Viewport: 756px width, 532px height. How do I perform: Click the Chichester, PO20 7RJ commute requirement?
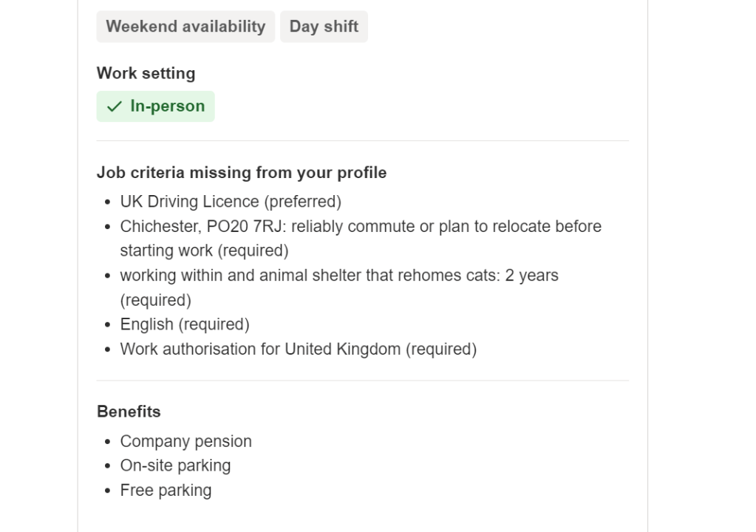point(361,226)
